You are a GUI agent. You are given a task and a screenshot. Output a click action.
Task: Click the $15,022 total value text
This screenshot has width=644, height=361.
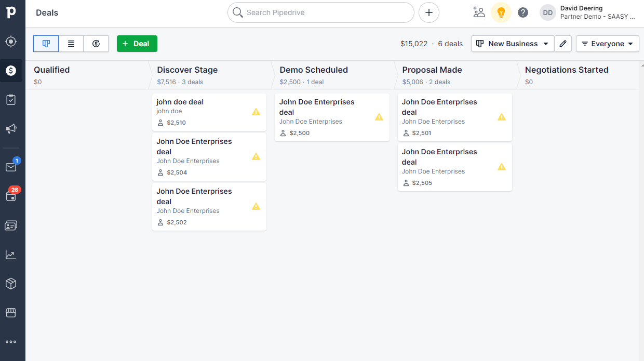click(414, 44)
